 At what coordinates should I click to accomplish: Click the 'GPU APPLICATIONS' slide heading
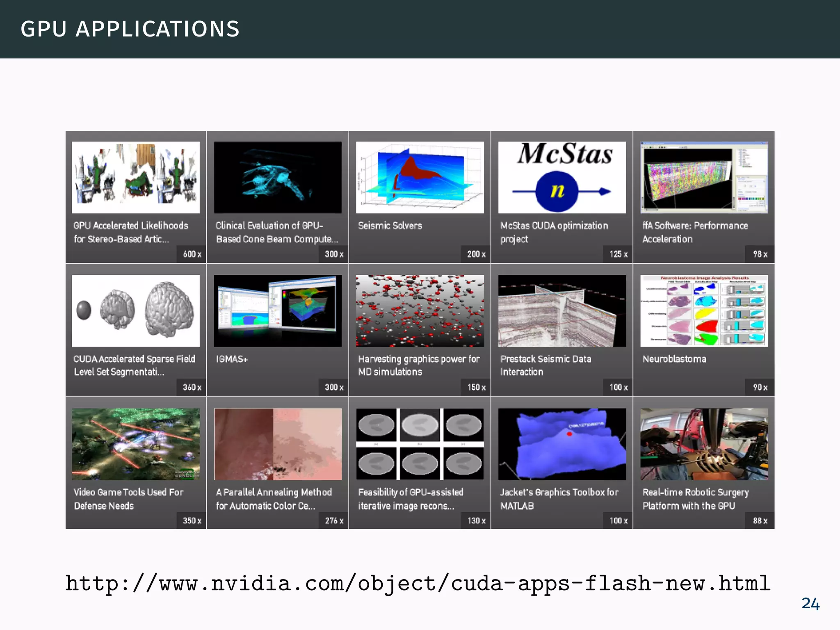[x=130, y=29]
